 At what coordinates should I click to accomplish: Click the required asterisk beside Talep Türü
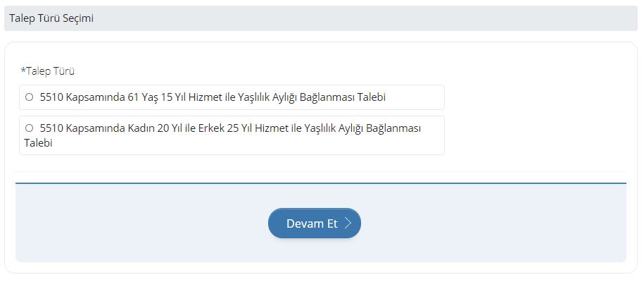tap(23, 70)
